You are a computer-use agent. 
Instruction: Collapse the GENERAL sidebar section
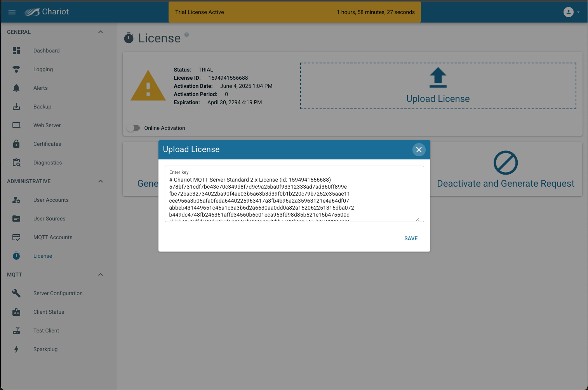(x=101, y=32)
